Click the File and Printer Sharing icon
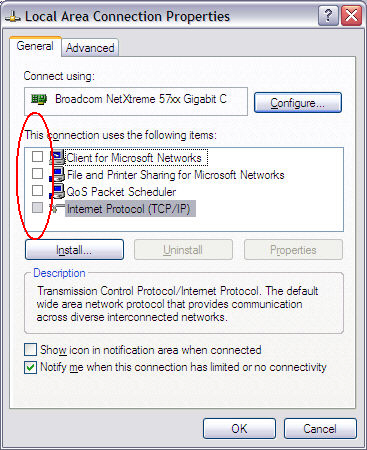 pyautogui.click(x=57, y=174)
